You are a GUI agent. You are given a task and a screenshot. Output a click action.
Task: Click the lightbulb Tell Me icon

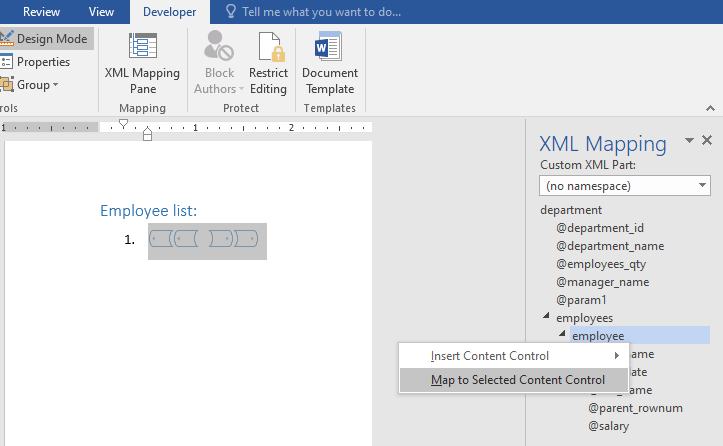point(231,12)
